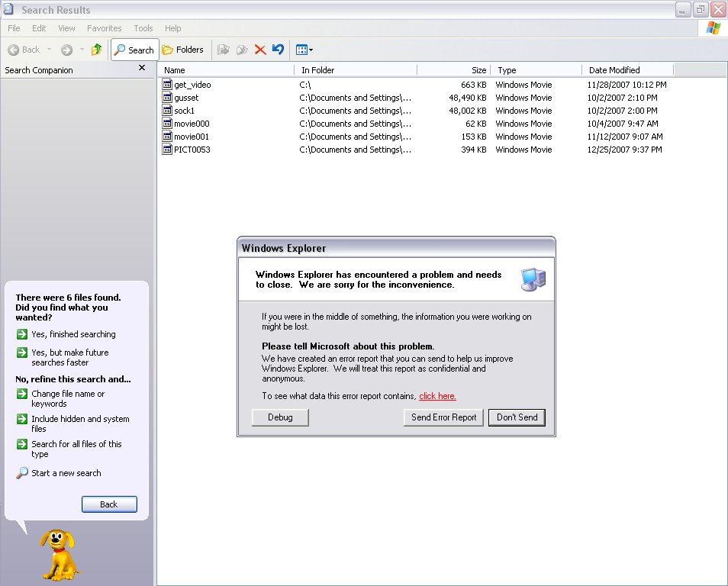Go up one folder level

[97, 50]
